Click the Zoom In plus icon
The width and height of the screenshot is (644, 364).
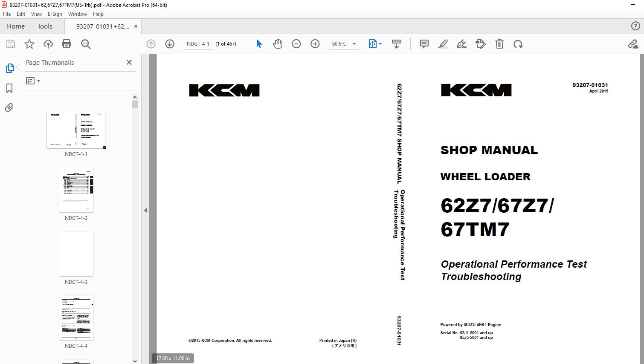point(315,44)
